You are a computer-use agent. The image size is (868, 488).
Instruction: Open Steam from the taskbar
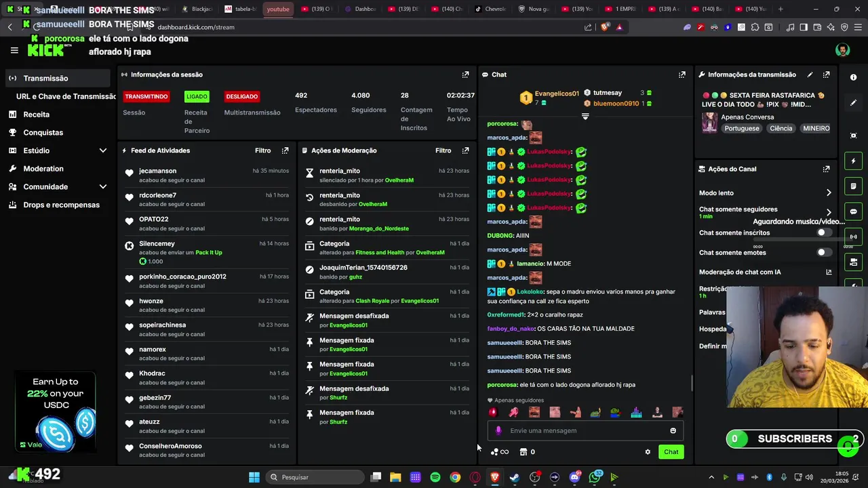[x=515, y=477]
